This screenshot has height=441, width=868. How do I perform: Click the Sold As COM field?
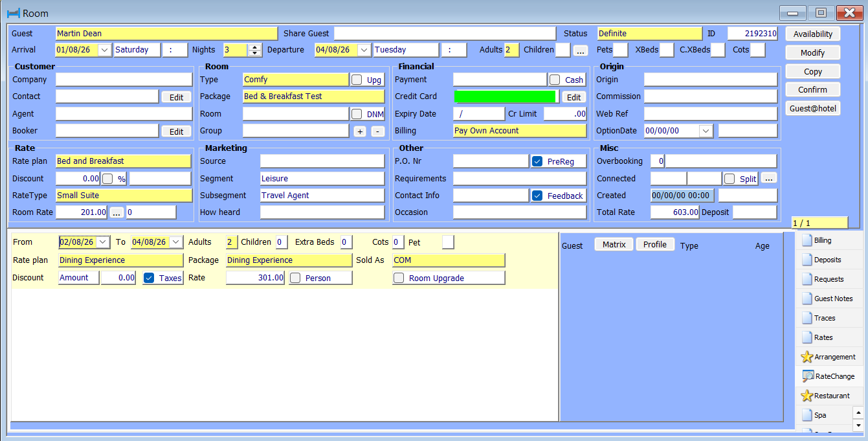tap(449, 260)
